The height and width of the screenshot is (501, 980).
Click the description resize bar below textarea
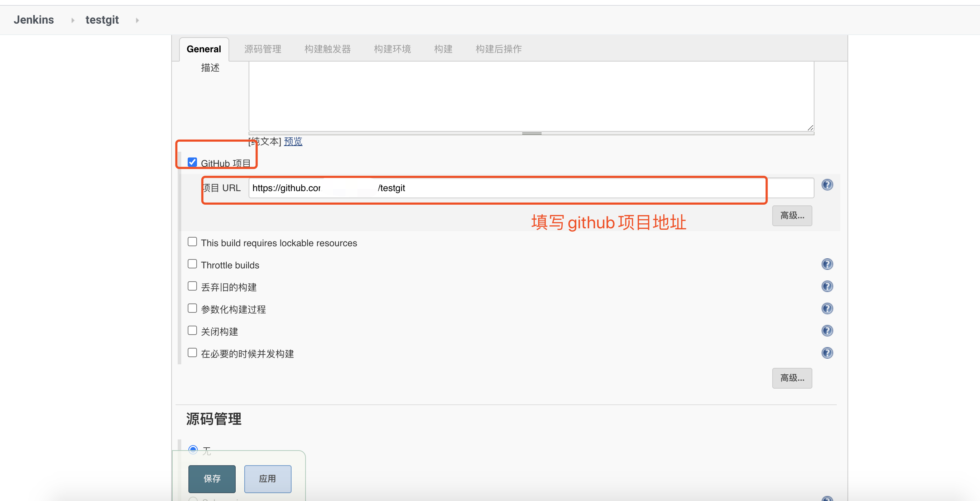pyautogui.click(x=531, y=133)
